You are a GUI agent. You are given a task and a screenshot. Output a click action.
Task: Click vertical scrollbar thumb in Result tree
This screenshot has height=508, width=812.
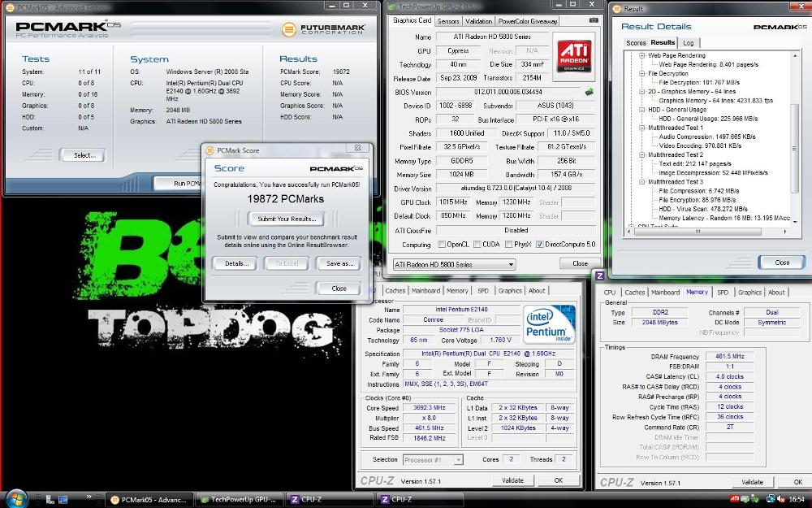[x=794, y=148]
